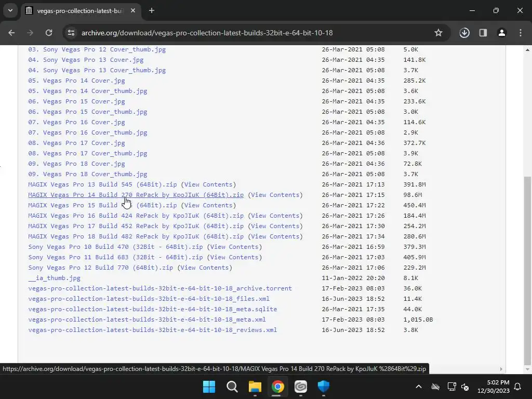
Task: Open File Explorer from taskbar
Action: pyautogui.click(x=255, y=387)
